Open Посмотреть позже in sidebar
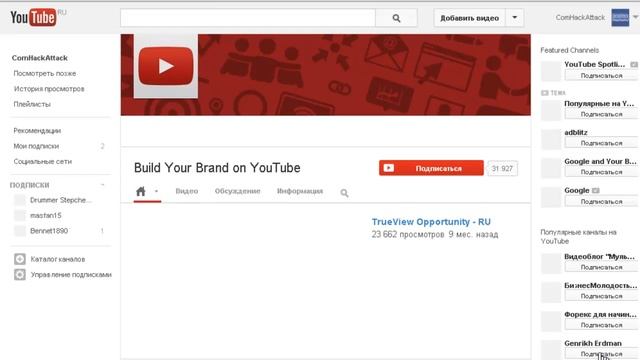 click(x=44, y=73)
